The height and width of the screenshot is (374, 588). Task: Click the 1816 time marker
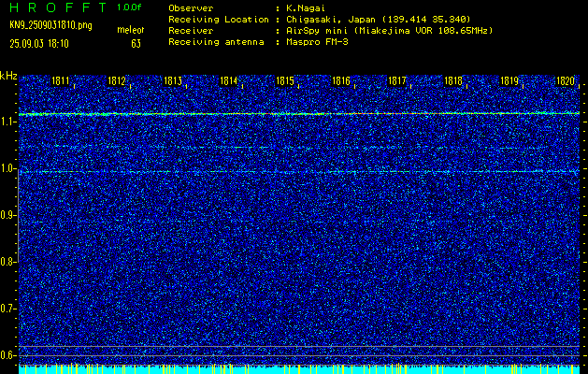point(341,81)
